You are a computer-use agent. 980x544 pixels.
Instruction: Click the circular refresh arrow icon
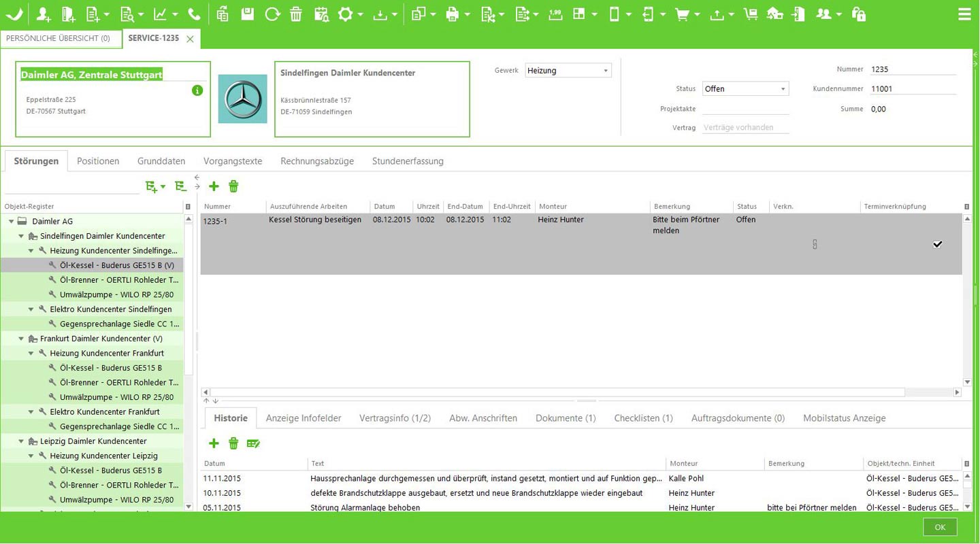click(x=272, y=14)
